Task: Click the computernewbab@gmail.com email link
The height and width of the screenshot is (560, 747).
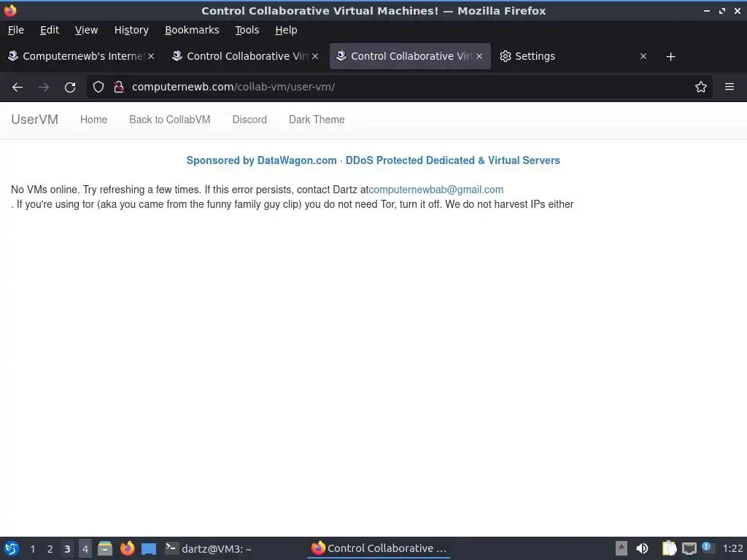Action: tap(436, 190)
